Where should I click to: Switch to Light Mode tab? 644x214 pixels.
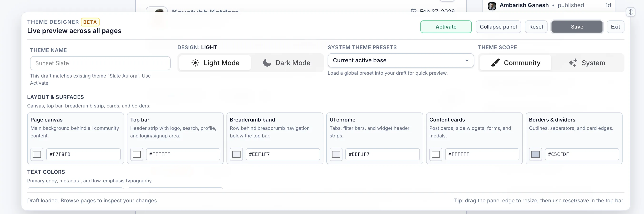pyautogui.click(x=215, y=63)
